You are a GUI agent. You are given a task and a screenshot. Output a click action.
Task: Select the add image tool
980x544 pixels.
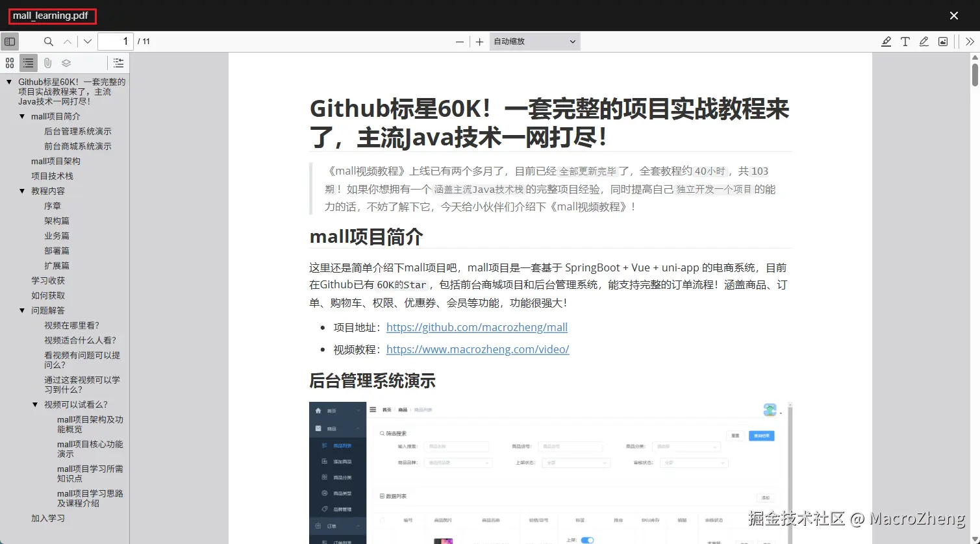tap(943, 42)
